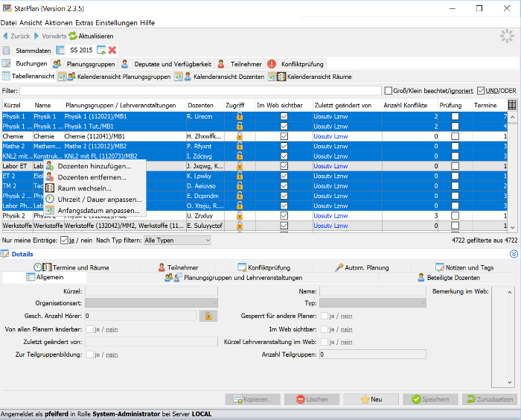This screenshot has width=521, height=420.
Task: Open the Einstellungen menu
Action: [x=116, y=23]
